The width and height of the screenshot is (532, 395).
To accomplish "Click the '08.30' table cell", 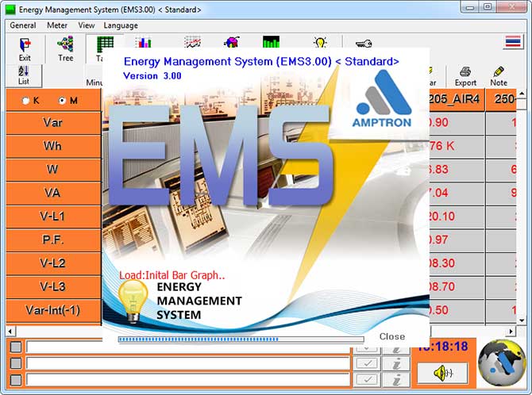I will click(457, 263).
